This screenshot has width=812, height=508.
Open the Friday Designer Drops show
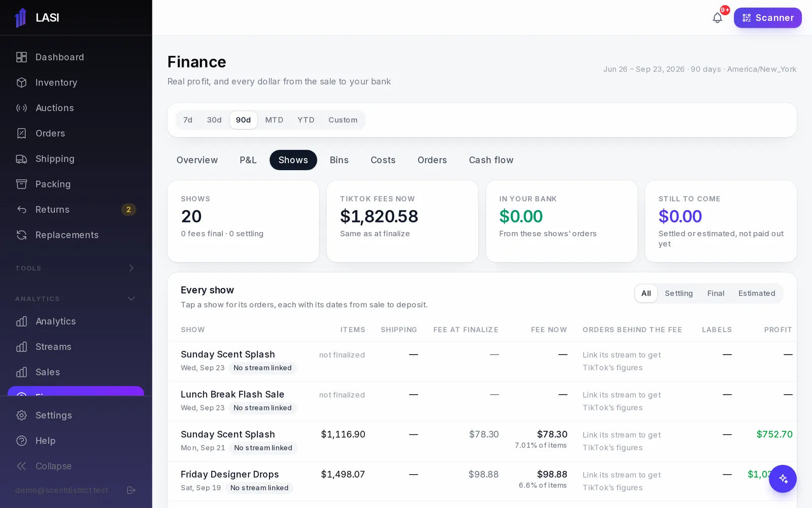click(482, 481)
